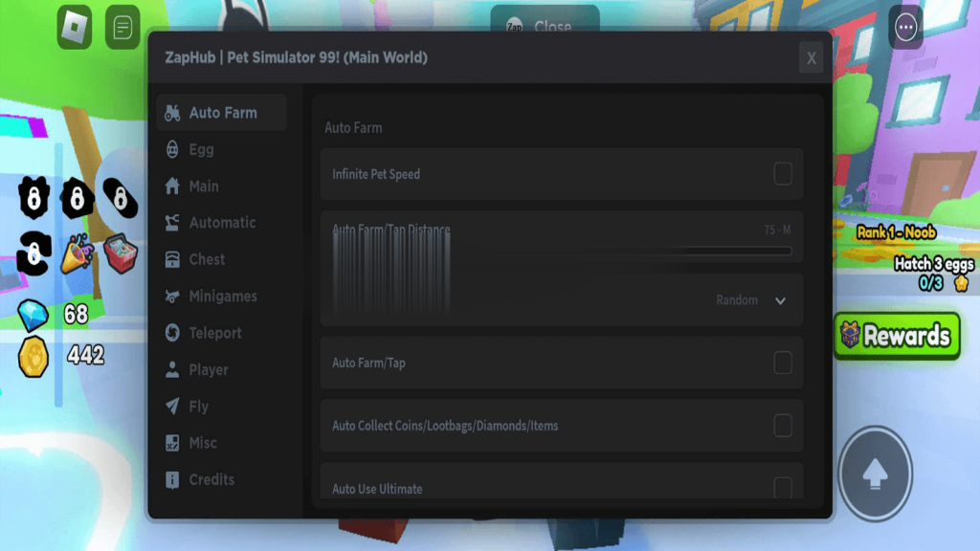Close ZapHub window with X button
The image size is (980, 551).
click(x=811, y=58)
